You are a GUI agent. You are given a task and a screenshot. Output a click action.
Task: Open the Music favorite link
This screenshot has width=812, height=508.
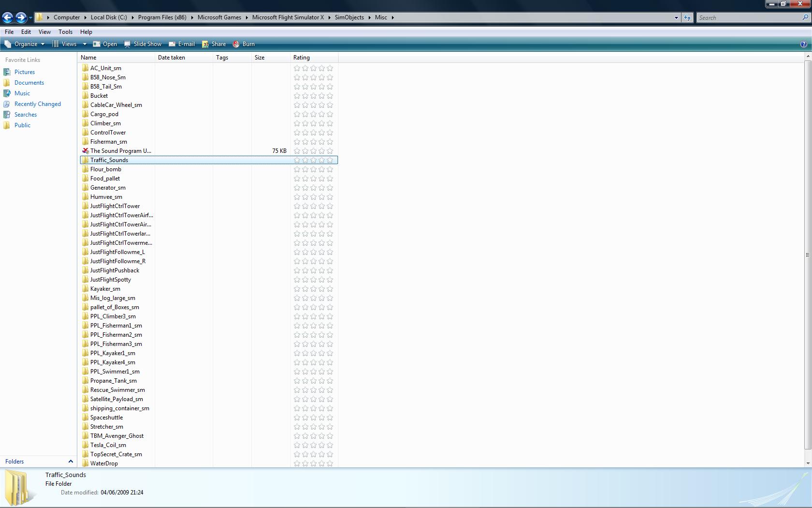(22, 93)
